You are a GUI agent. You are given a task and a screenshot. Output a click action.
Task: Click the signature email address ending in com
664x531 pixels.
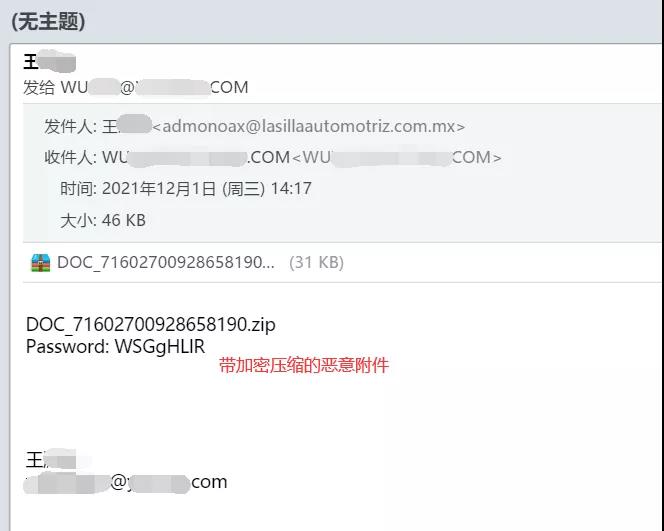click(x=126, y=482)
